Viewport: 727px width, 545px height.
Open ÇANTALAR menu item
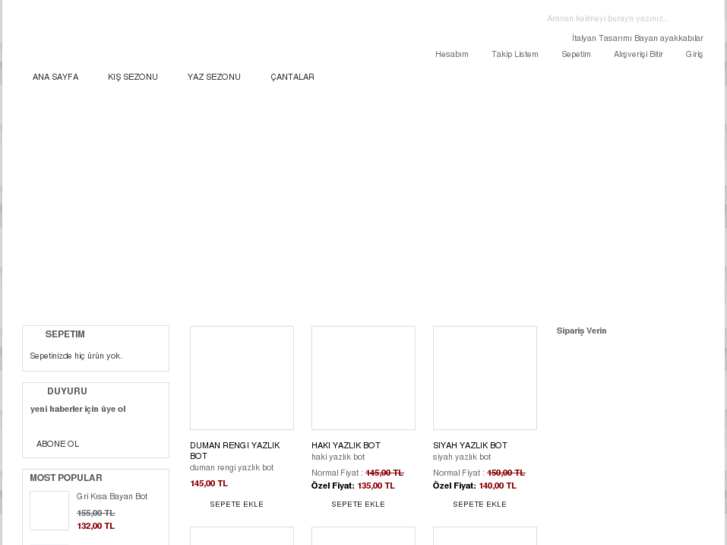click(292, 77)
